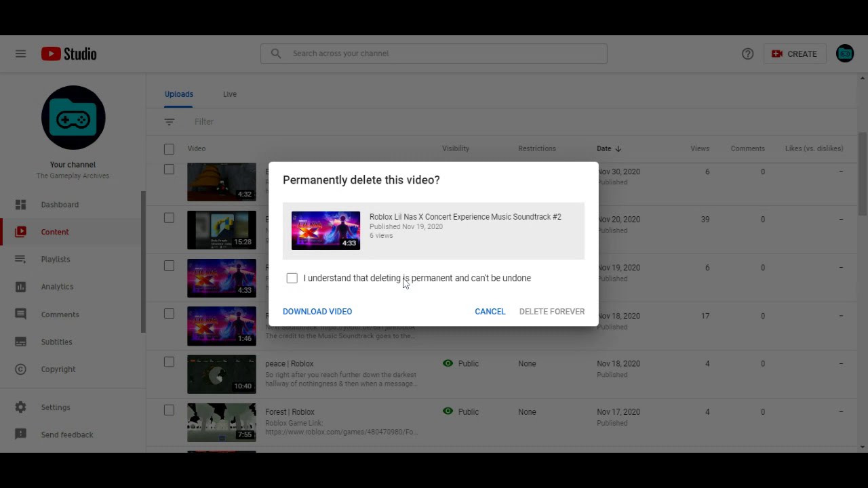Check the box for the 1:46 video
The width and height of the screenshot is (868, 488).
169,314
